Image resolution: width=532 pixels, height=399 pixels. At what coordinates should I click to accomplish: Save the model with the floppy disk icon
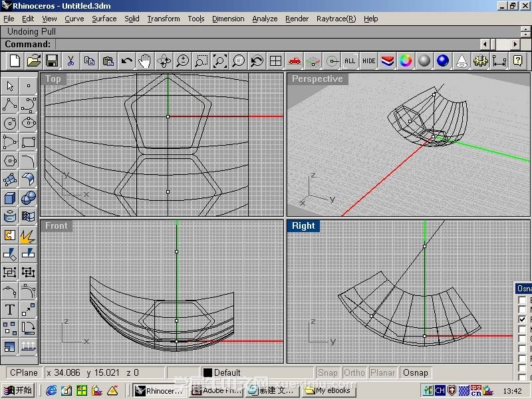pos(52,61)
